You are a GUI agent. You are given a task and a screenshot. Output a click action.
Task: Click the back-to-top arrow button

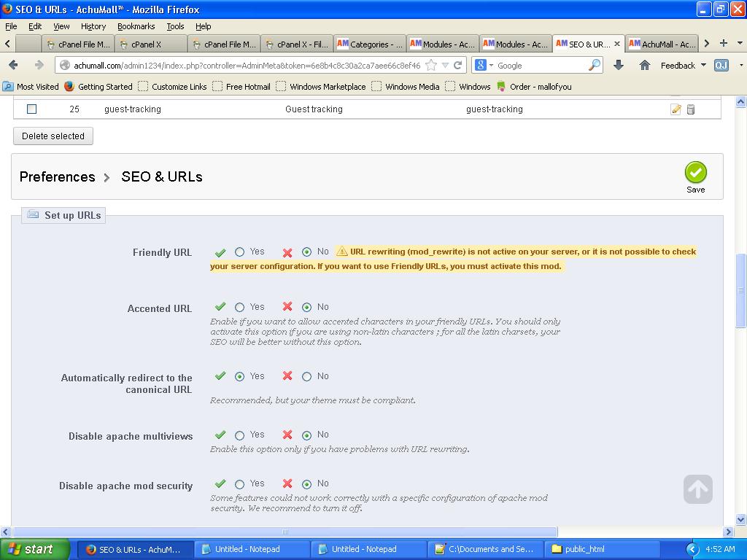(x=698, y=489)
